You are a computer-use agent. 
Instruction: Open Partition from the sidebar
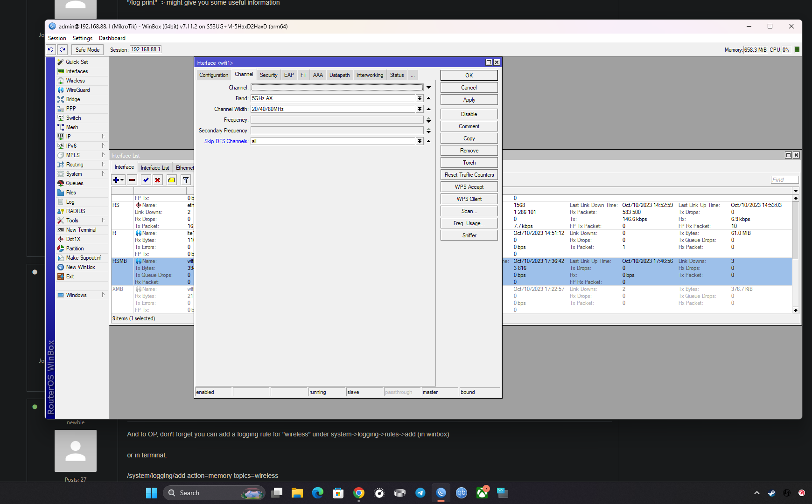75,249
